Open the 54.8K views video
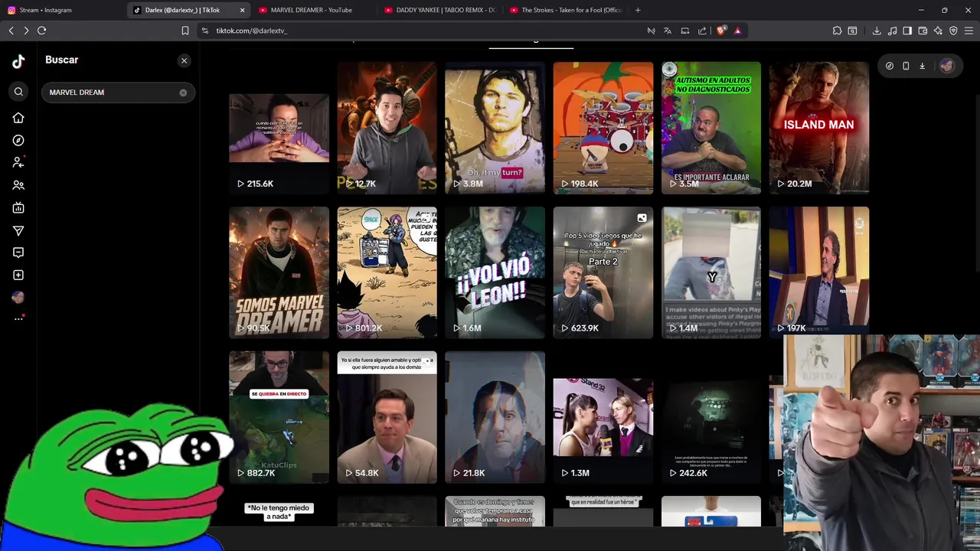 tap(387, 417)
